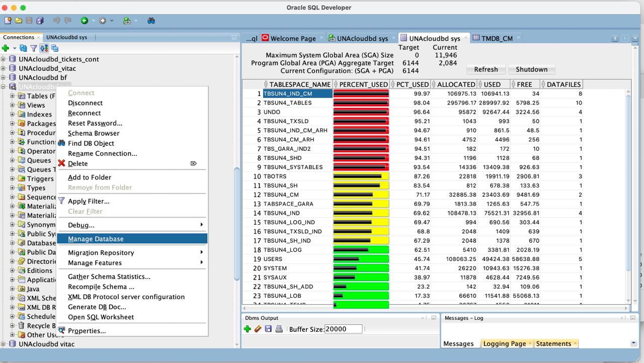Viewport: 644px width, 363px height.
Task: Expand the UNAcloudbd bf connection node
Action: (4, 77)
